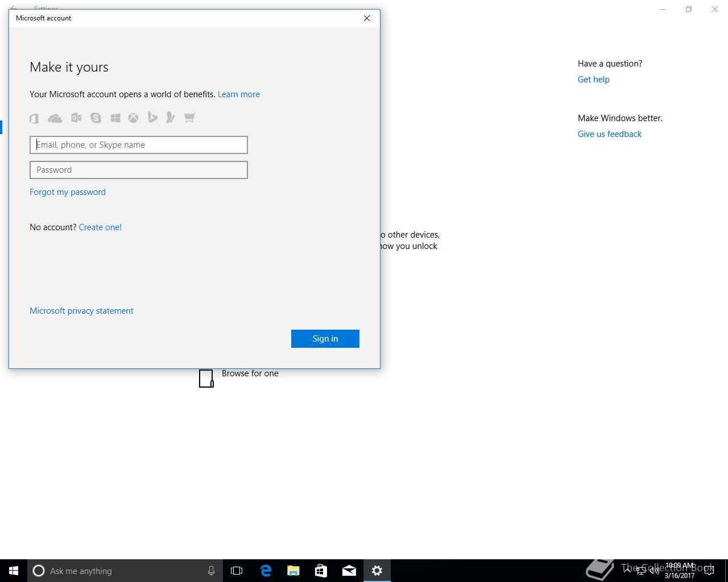Click the Settings gear taskbar icon
This screenshot has width=728, height=582.
[x=377, y=571]
